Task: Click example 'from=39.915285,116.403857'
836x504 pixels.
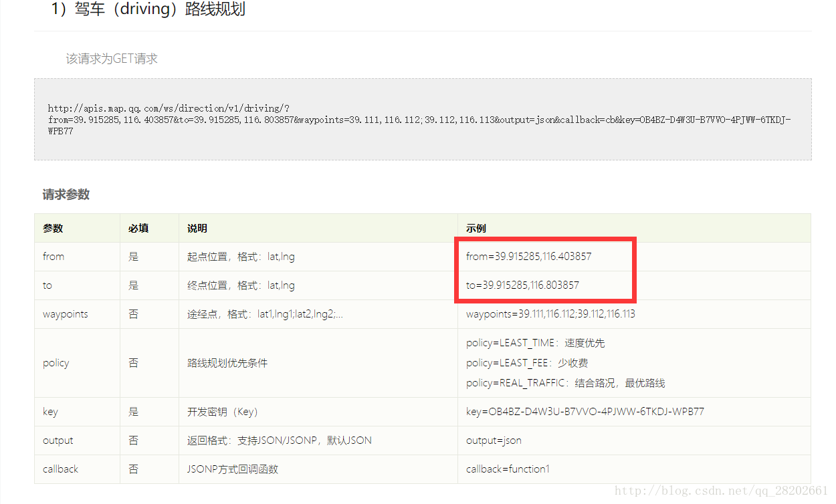Action: click(x=529, y=257)
